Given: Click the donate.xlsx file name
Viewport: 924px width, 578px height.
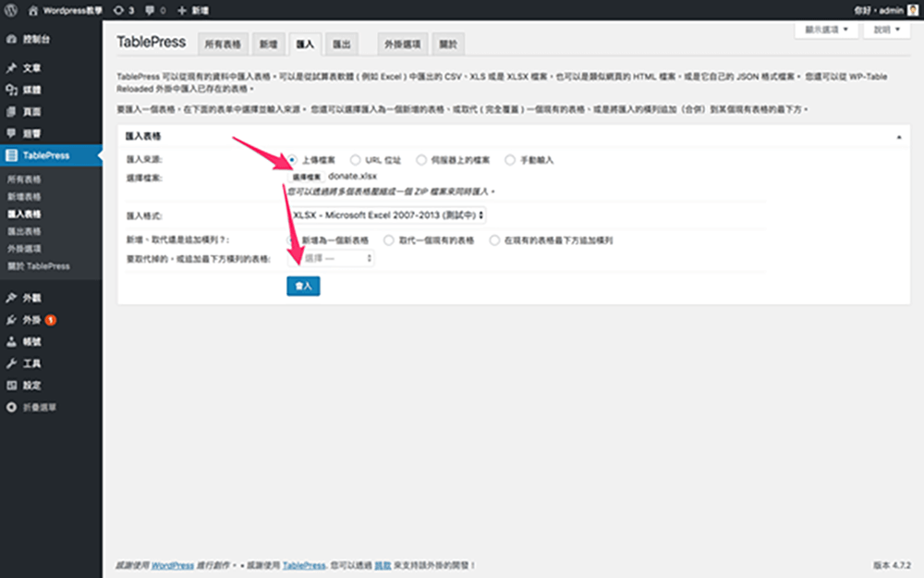Looking at the screenshot, I should 352,176.
